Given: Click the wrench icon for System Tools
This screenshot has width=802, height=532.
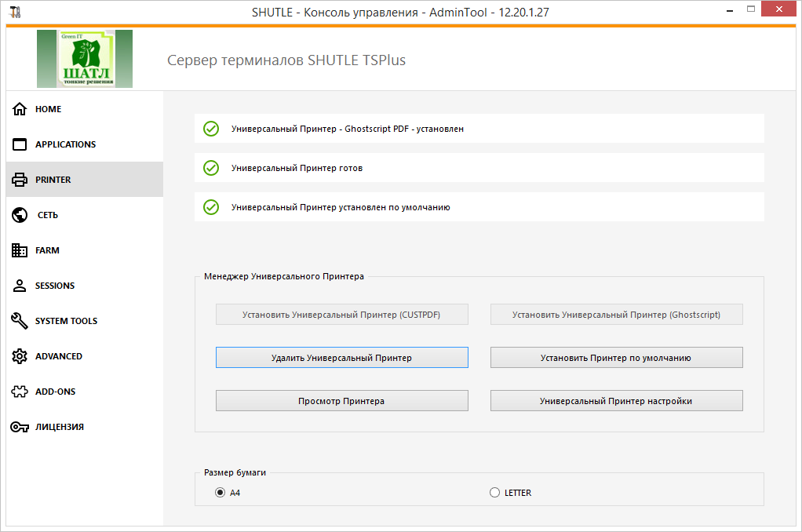Looking at the screenshot, I should [20, 321].
